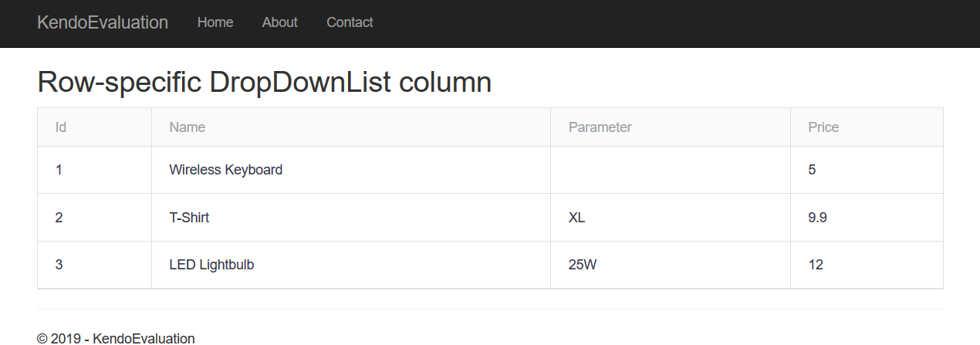Go to the About page
This screenshot has width=980, height=345.
(x=279, y=22)
